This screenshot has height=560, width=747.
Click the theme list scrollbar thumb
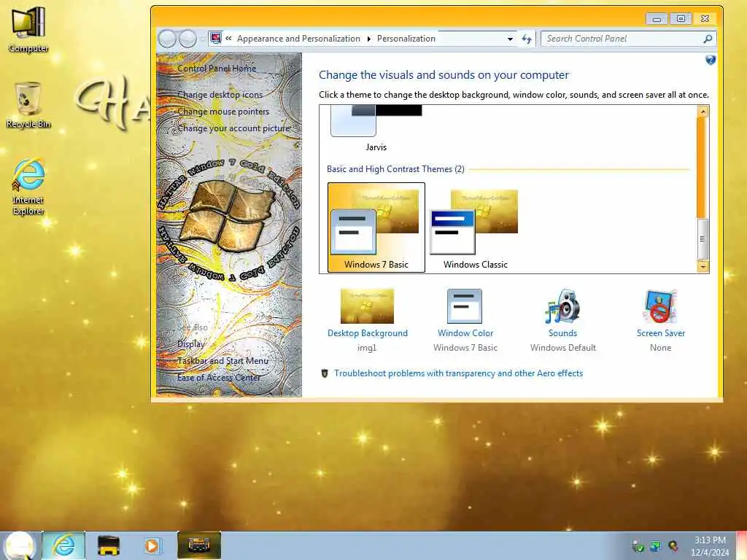click(x=703, y=238)
